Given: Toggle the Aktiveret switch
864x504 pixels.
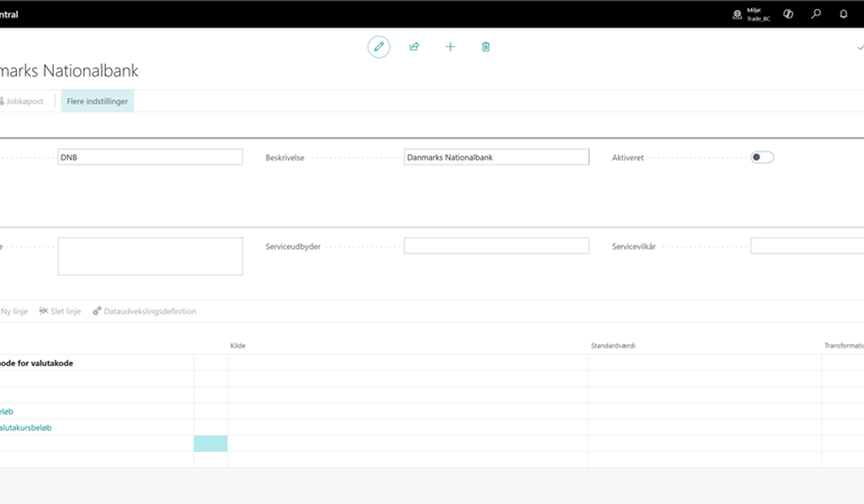Looking at the screenshot, I should click(762, 158).
